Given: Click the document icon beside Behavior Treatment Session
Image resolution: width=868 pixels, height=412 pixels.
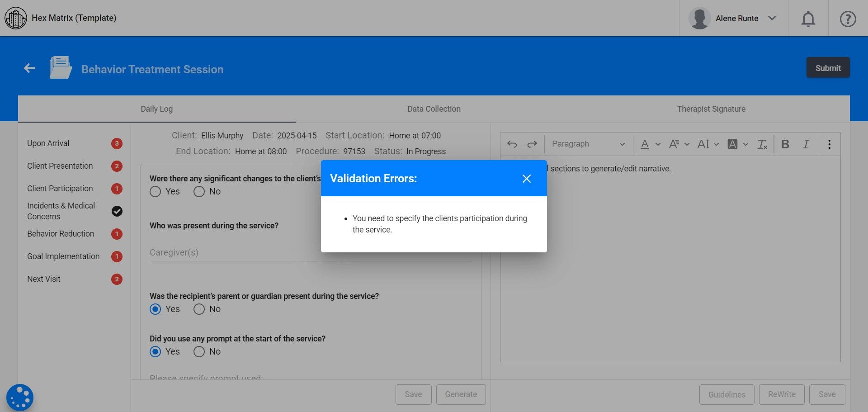Looking at the screenshot, I should click(61, 68).
